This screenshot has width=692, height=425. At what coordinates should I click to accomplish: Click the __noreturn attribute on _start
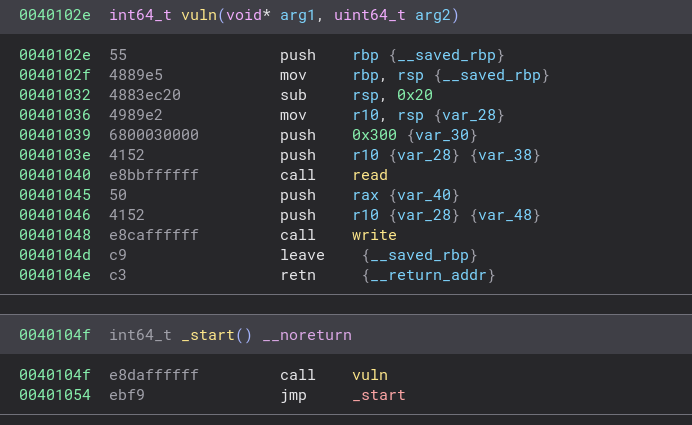307,335
